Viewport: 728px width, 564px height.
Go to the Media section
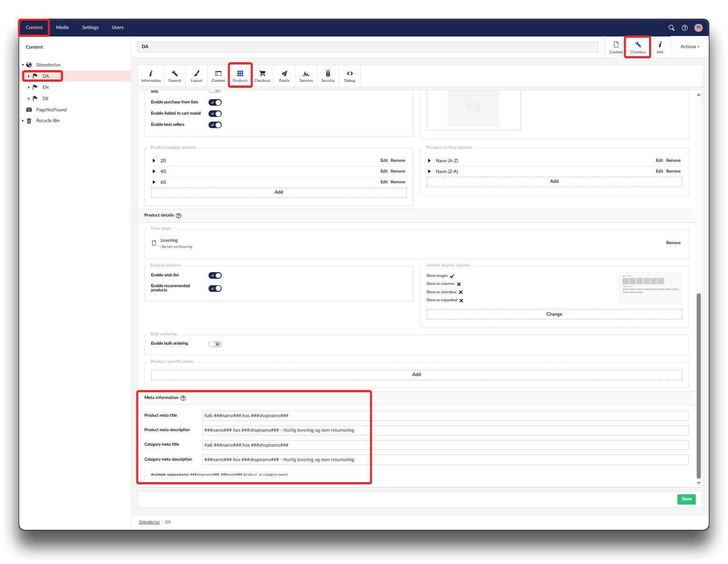tap(62, 28)
